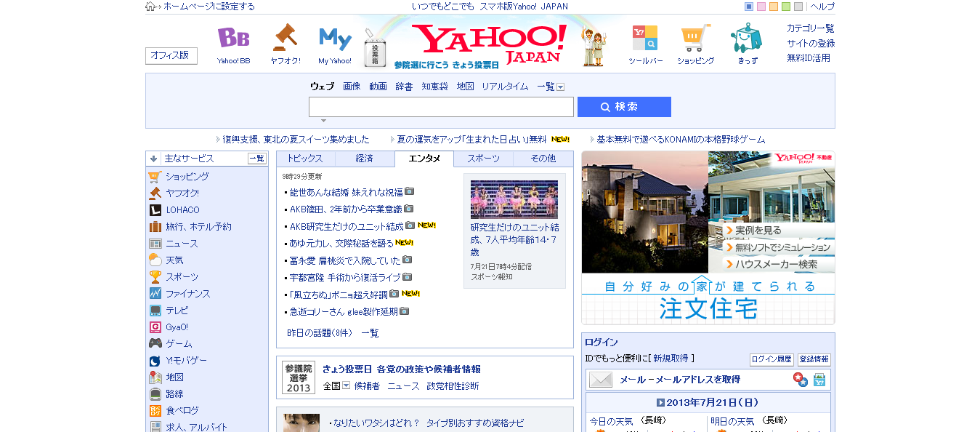This screenshot has width=980, height=432.
Task: Open メールアドレスを取得 link
Action: [x=698, y=380]
